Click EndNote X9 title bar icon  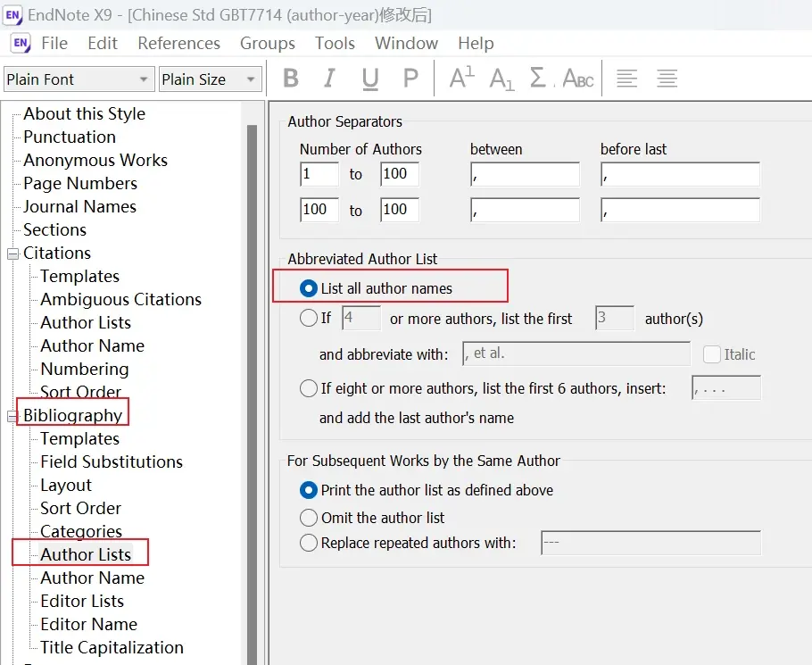pyautogui.click(x=12, y=15)
